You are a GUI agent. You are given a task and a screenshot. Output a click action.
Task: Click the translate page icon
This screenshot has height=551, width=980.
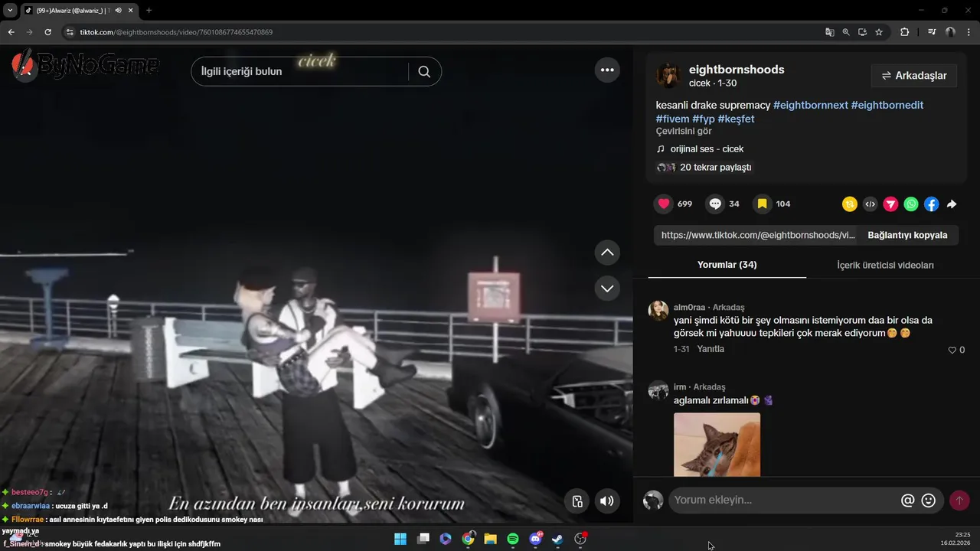pos(829,32)
